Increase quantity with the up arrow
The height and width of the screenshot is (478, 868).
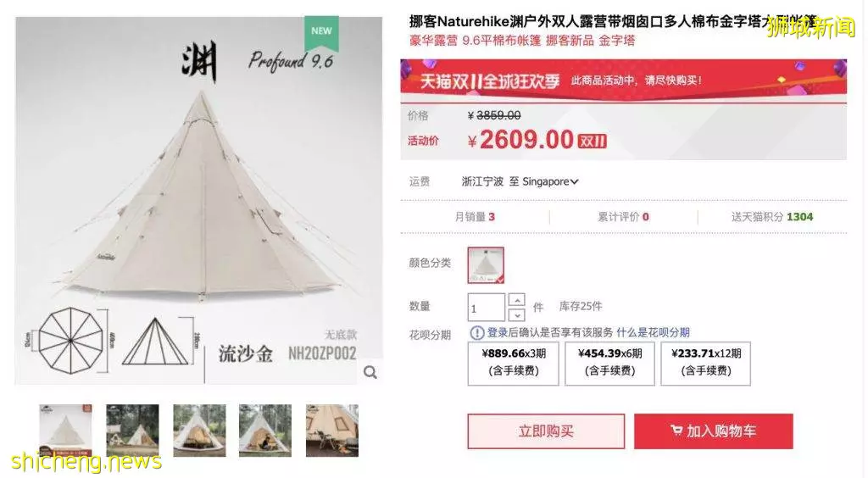(516, 300)
